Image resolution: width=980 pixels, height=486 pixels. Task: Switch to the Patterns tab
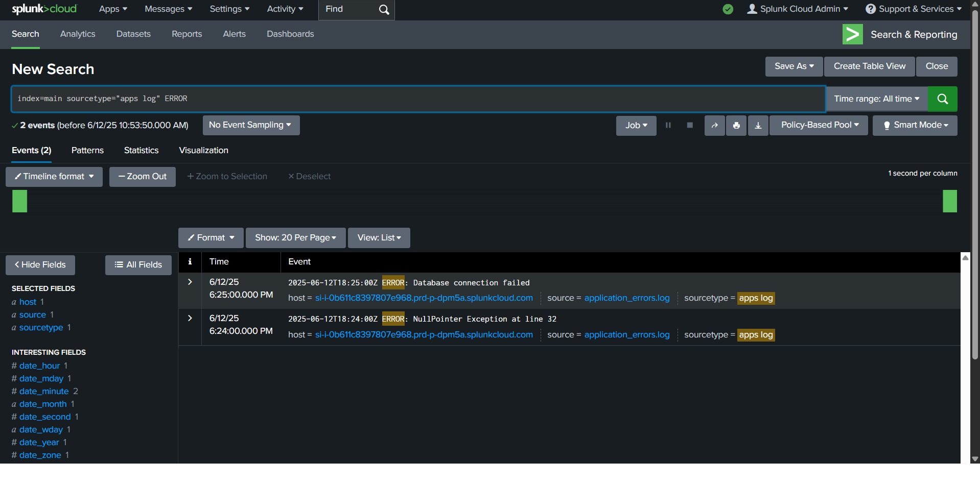(x=87, y=151)
